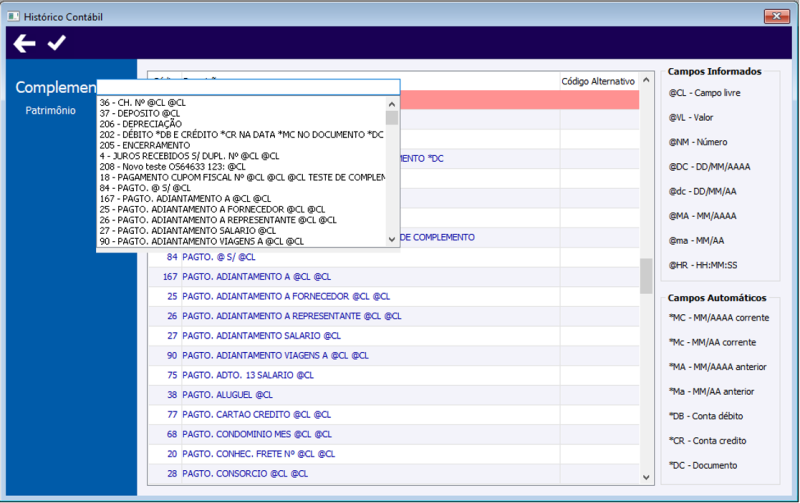Select row 38 PAGTO. ALUGUEL @CL
The image size is (800, 503).
(x=393, y=395)
